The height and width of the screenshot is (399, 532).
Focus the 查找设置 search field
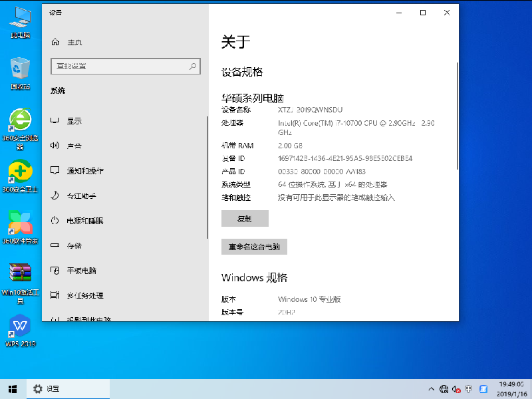pos(126,66)
